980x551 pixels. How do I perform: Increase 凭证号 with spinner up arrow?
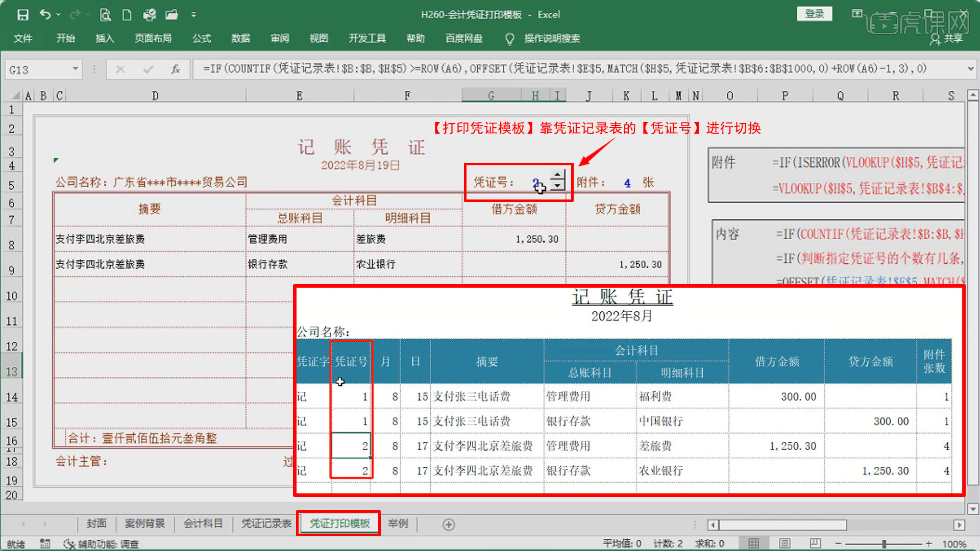pos(558,175)
